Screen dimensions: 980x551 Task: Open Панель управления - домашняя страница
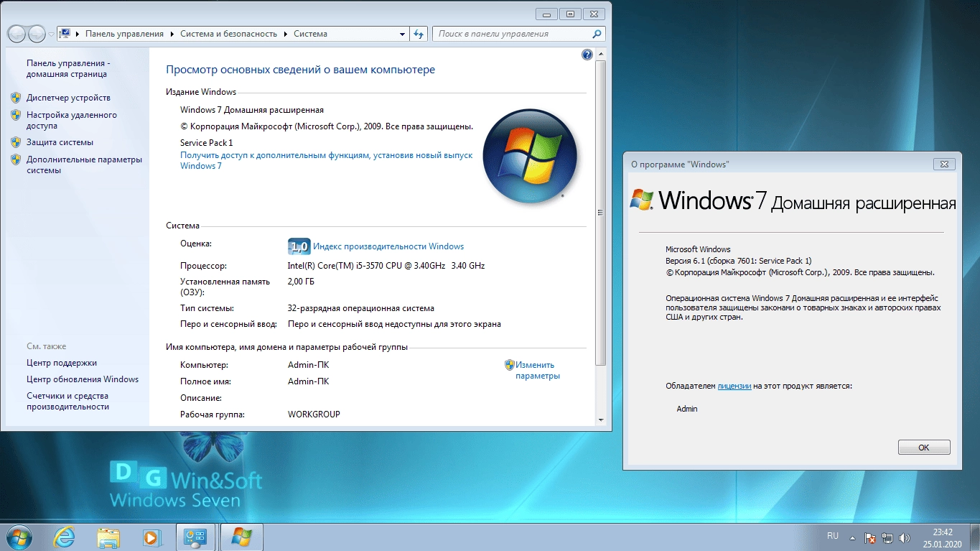pyautogui.click(x=68, y=68)
